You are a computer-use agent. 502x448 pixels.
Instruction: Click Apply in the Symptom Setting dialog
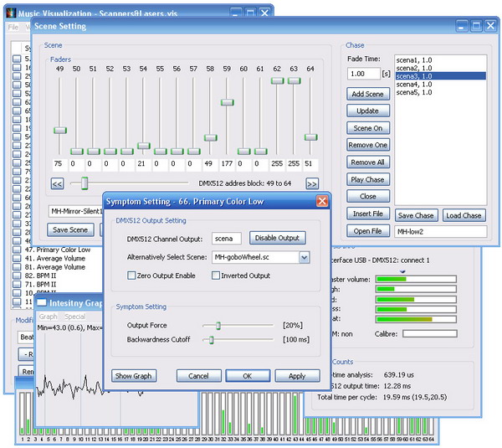[297, 376]
